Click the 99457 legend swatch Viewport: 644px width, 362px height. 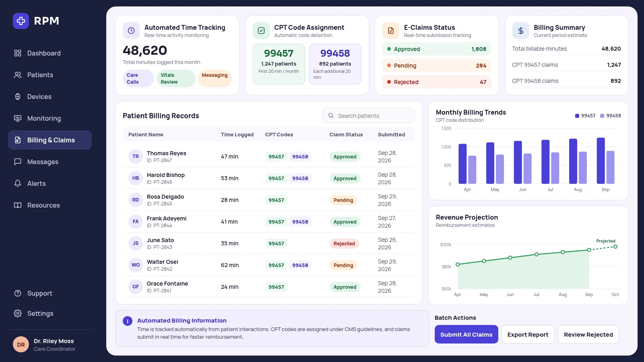pos(577,116)
